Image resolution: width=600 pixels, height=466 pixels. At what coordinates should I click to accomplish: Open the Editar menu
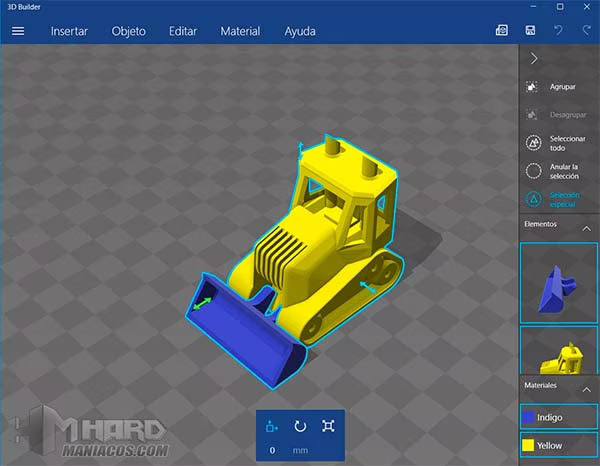183,31
